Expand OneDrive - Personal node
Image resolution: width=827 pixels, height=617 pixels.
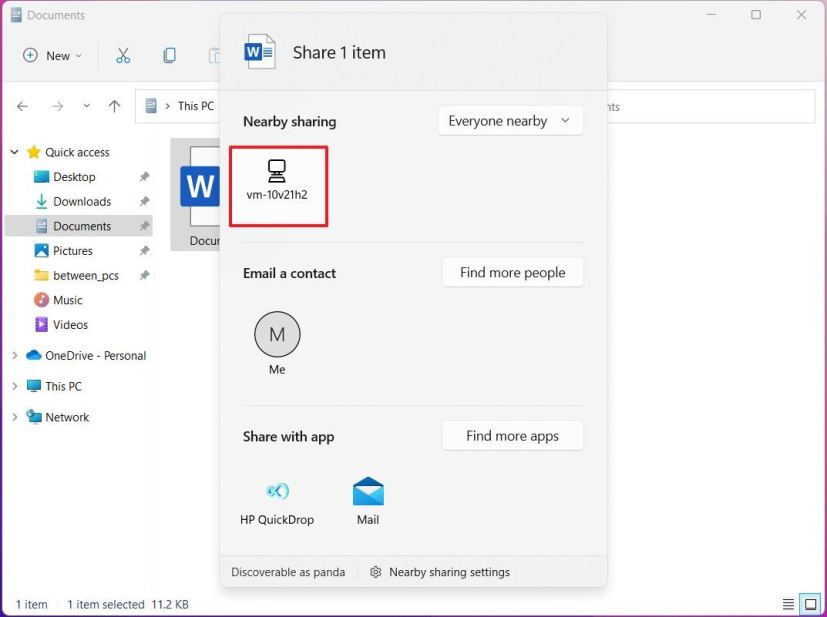coord(15,356)
